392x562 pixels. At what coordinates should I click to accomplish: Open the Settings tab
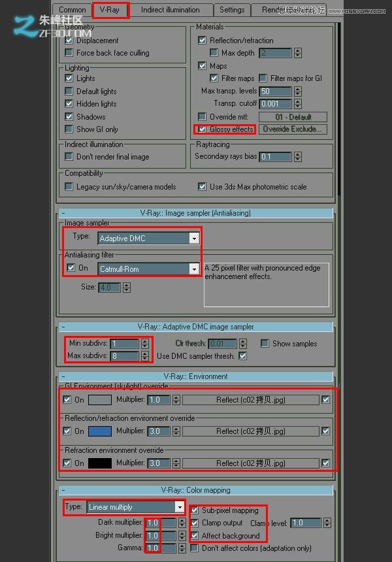coord(232,10)
